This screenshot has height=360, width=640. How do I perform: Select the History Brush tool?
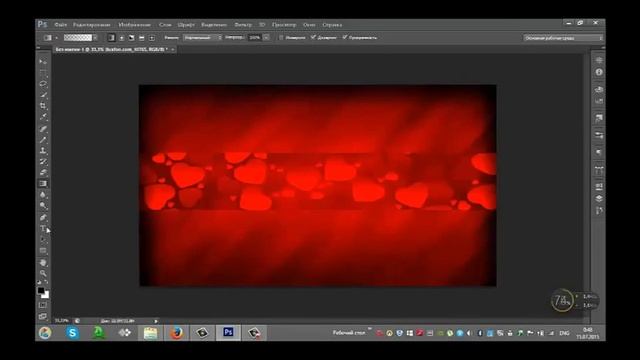[x=43, y=162]
